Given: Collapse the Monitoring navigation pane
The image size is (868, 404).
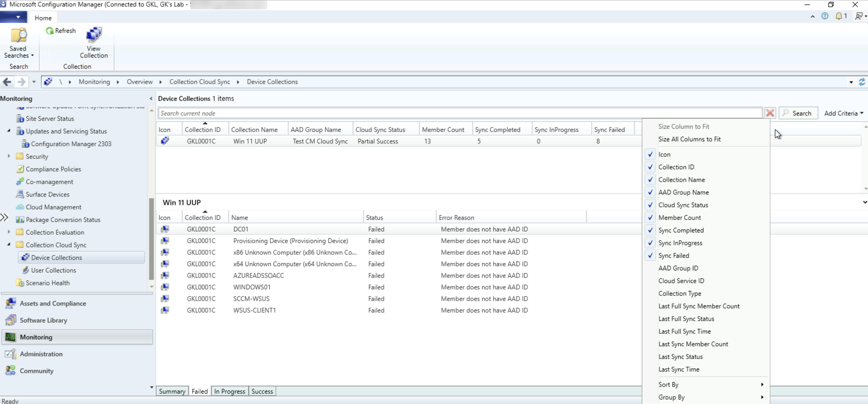Looking at the screenshot, I should [151, 99].
